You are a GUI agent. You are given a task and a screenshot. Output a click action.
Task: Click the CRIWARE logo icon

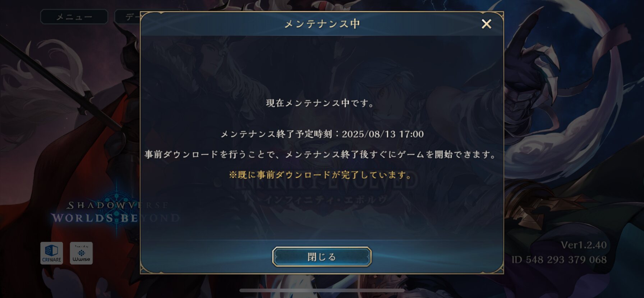pos(51,253)
